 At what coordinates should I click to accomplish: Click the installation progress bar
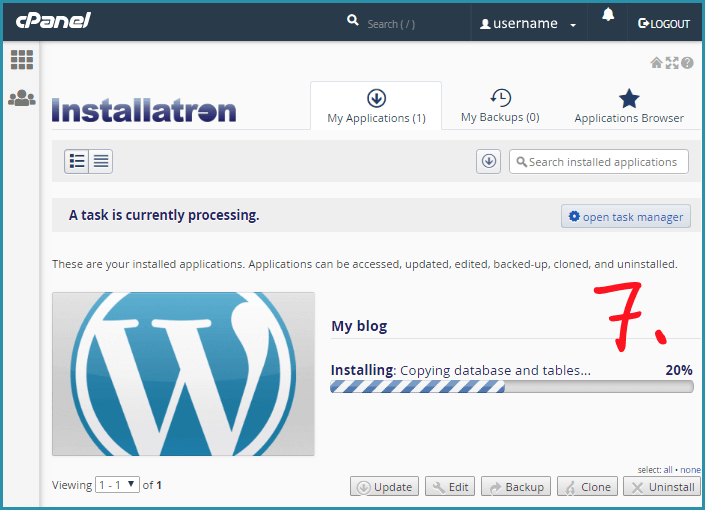(512, 387)
